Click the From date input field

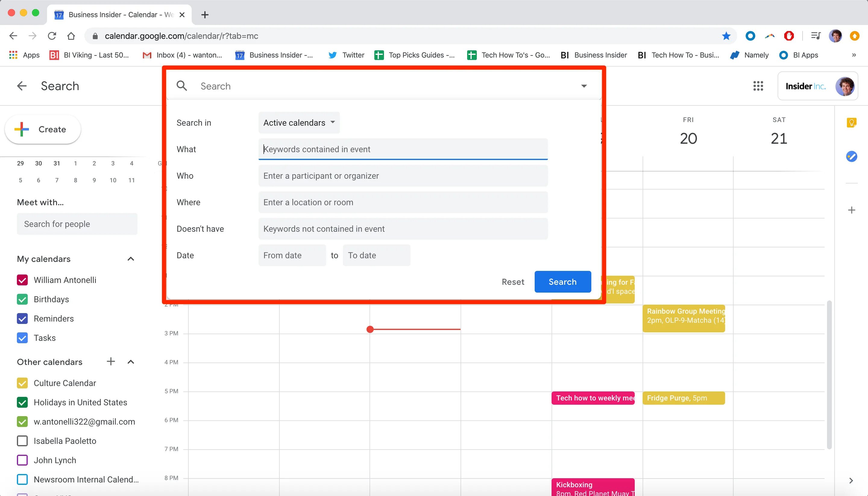coord(292,255)
